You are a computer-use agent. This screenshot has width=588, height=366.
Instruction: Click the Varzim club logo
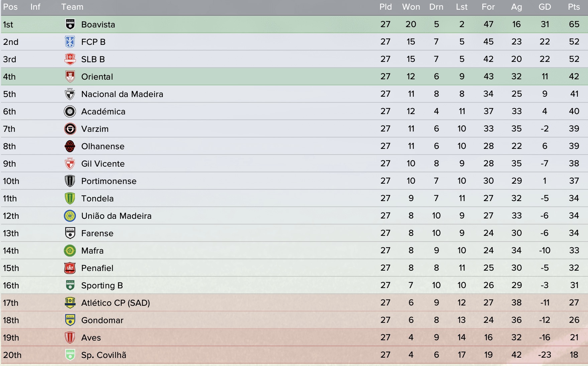70,129
